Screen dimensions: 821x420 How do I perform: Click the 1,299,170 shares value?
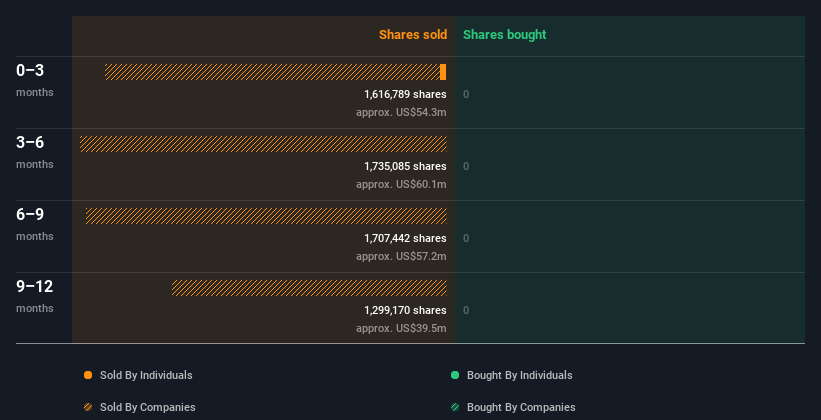[405, 310]
